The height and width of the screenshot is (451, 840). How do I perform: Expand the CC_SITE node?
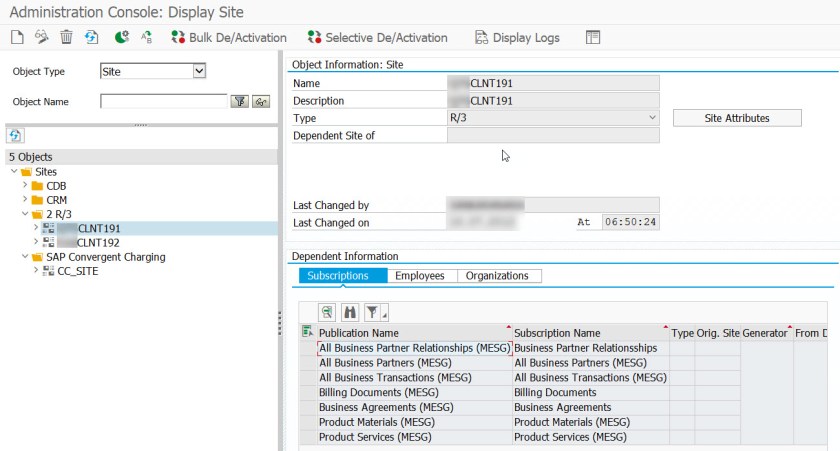coord(36,270)
